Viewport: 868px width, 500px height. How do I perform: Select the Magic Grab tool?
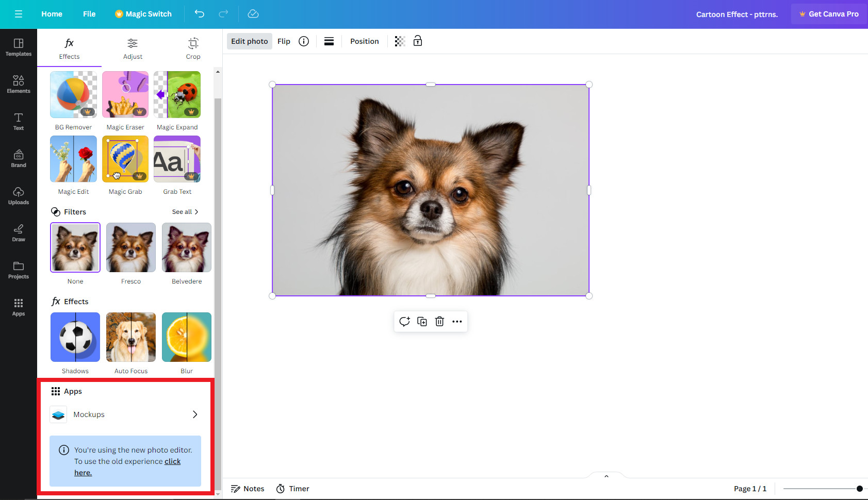pyautogui.click(x=125, y=165)
